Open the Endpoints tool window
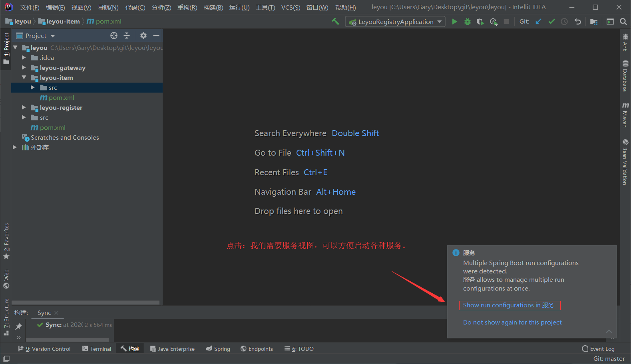The height and width of the screenshot is (364, 631). click(257, 348)
